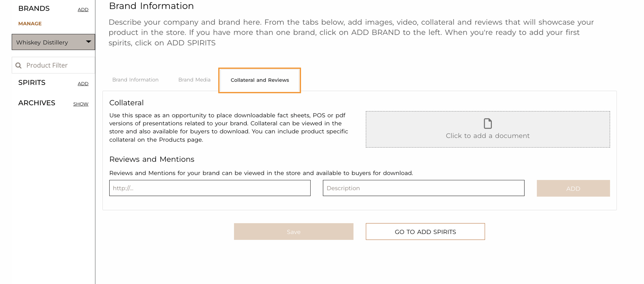Select the Collateral and Reviews tab
Viewport: 644px width, 284px height.
259,80
